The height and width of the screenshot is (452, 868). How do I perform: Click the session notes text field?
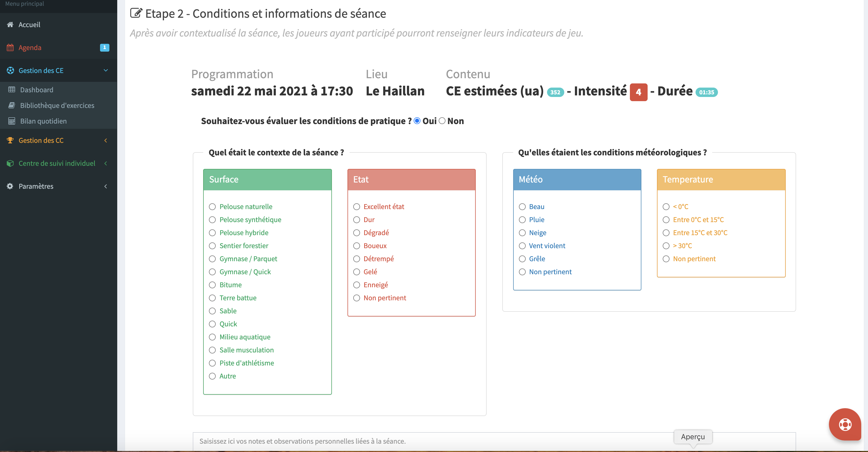click(x=494, y=441)
